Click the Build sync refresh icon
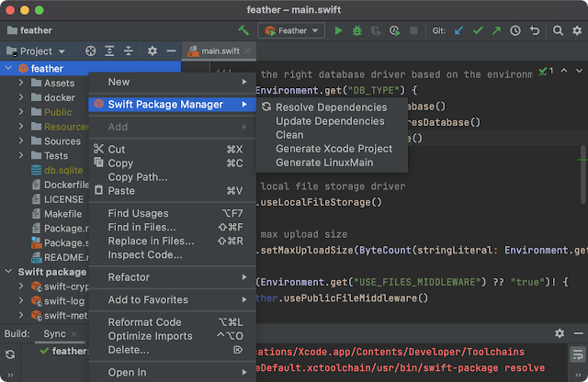The image size is (588, 382). (10, 354)
